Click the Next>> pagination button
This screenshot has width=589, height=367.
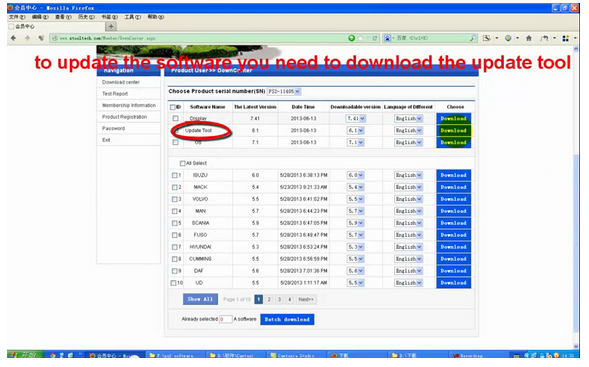click(306, 299)
